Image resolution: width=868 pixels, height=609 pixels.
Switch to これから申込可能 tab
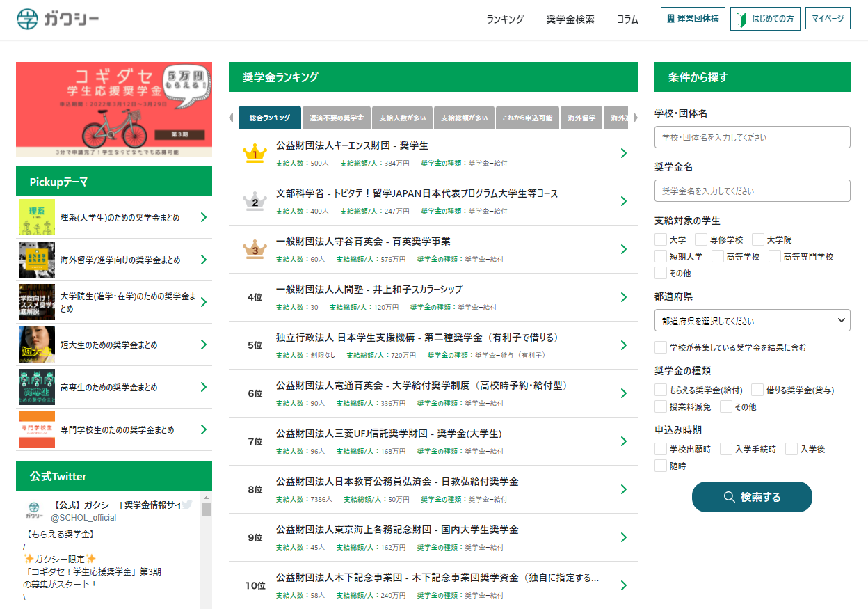coord(527,118)
